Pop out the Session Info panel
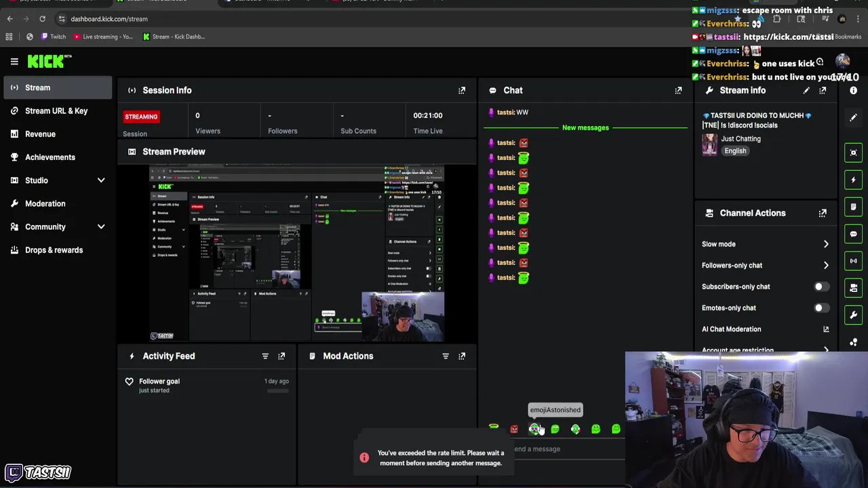 (x=462, y=90)
